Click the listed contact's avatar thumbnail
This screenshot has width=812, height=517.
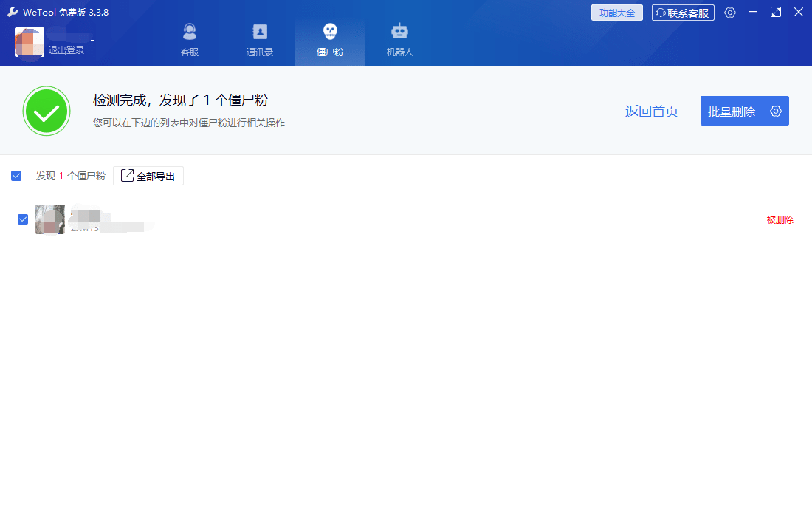50,219
